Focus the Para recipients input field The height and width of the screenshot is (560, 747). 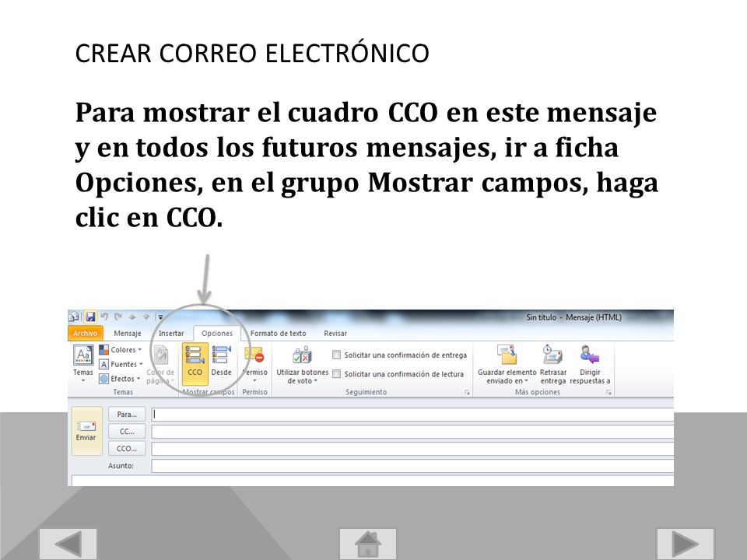[412, 415]
